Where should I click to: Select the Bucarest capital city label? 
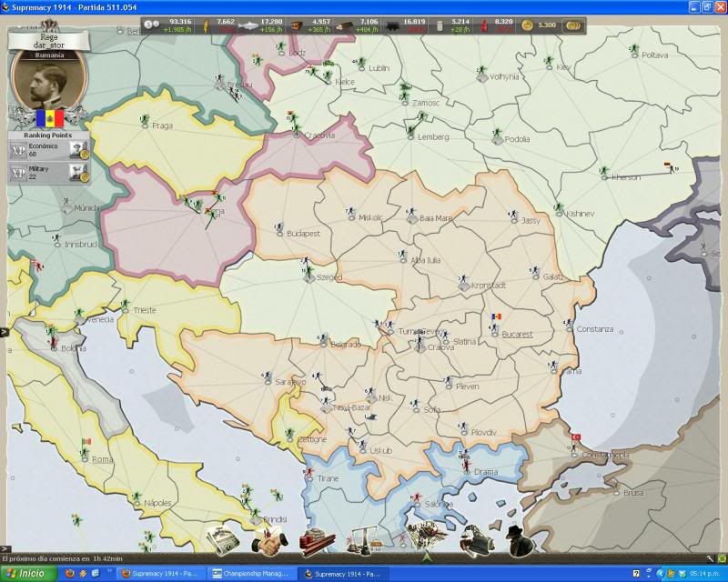(517, 334)
